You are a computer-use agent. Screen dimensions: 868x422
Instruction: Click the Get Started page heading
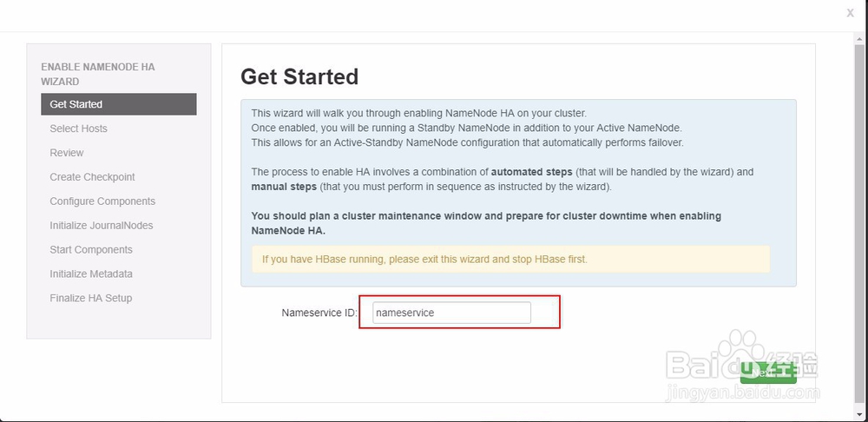pyautogui.click(x=299, y=77)
